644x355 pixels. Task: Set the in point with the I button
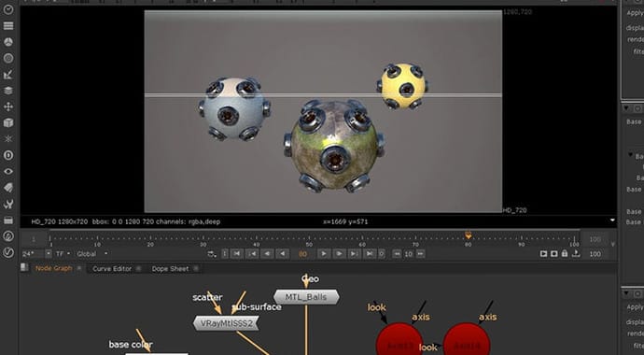(x=225, y=254)
